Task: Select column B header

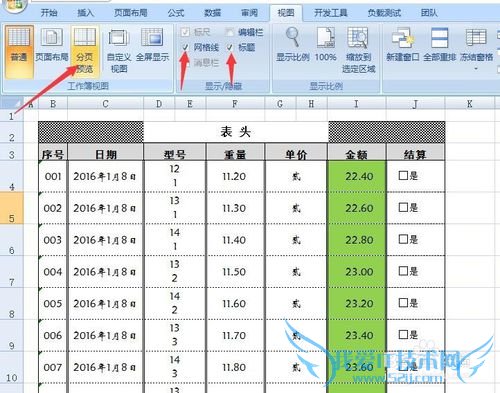Action: 53,104
